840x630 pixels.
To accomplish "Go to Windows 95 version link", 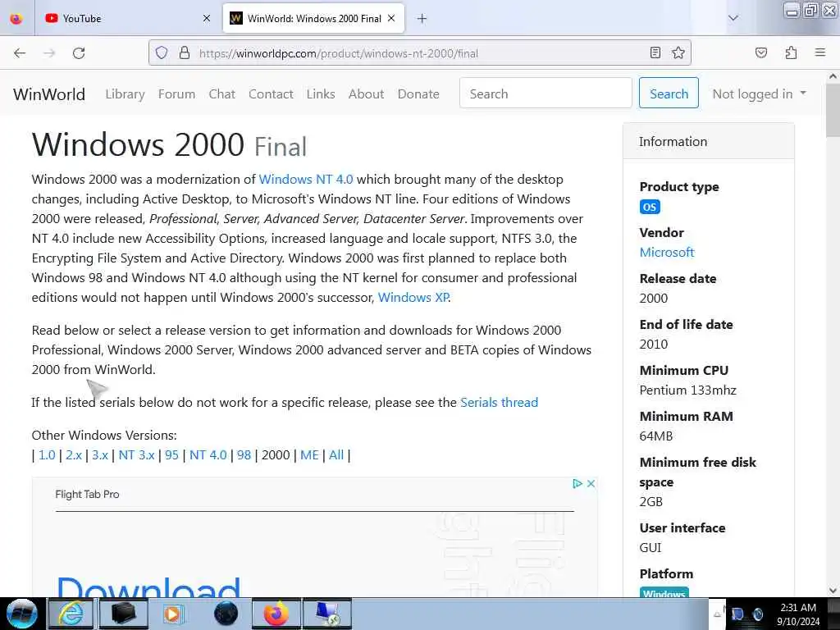I will point(171,454).
